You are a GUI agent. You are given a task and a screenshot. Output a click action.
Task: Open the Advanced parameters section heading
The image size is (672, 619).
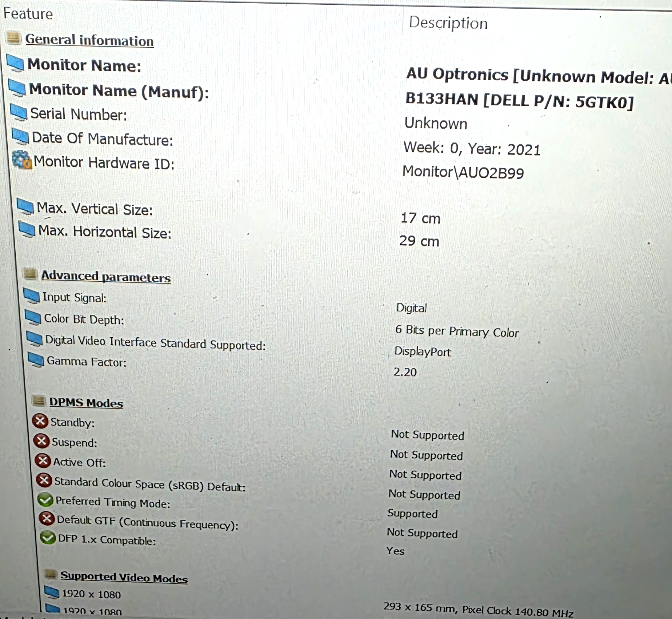point(106,276)
